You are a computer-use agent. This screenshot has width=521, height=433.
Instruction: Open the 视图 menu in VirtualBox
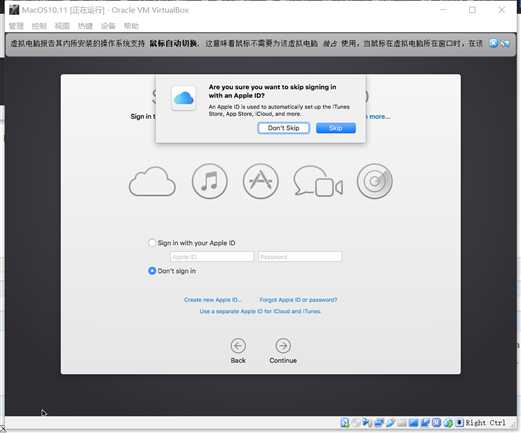point(62,26)
